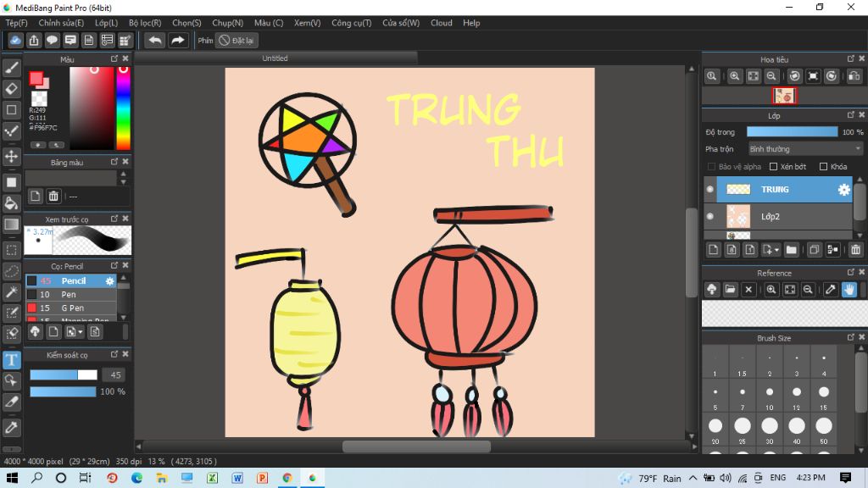
Task: Click the Đặt lại reset button
Action: point(237,41)
